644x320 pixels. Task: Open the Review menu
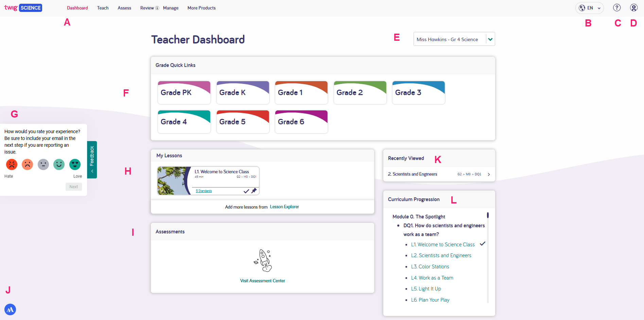[147, 8]
